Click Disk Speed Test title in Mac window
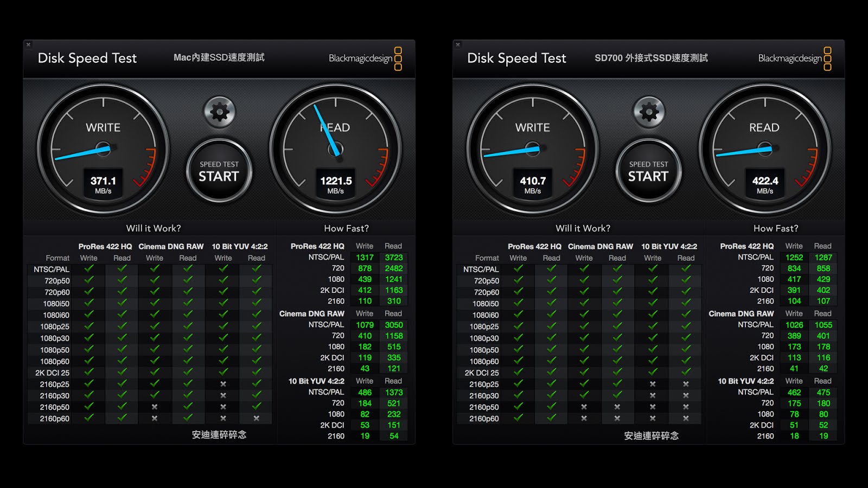The image size is (868, 488). (87, 58)
